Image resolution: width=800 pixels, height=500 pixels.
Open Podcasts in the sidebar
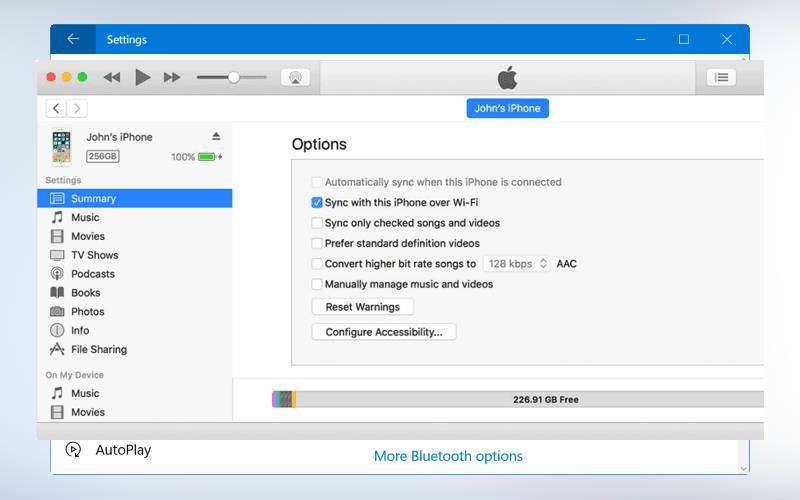tap(135, 274)
